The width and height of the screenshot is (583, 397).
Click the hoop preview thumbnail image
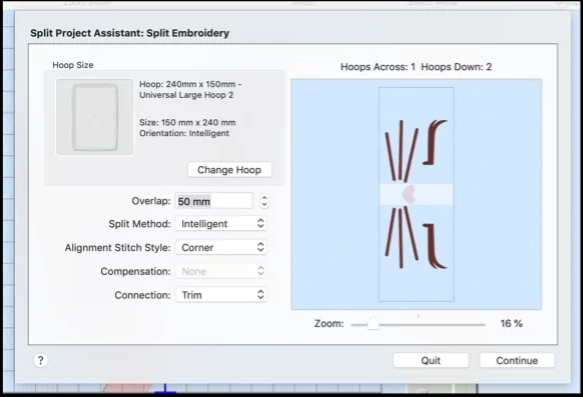tap(94, 117)
